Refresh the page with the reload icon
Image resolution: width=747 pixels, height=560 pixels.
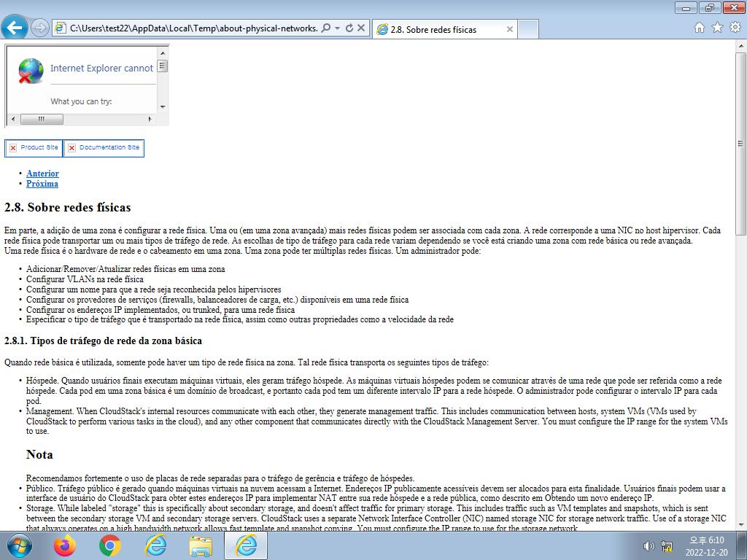(349, 28)
